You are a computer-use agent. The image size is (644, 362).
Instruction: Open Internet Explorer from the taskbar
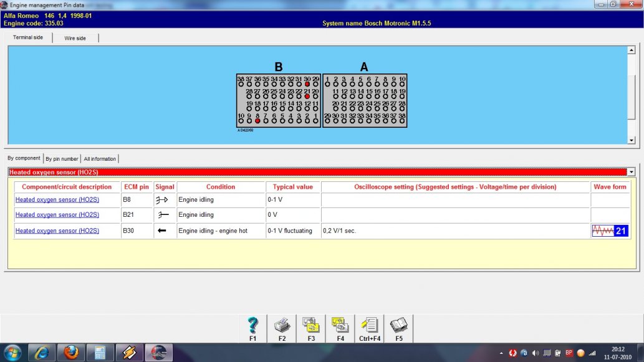(x=42, y=353)
